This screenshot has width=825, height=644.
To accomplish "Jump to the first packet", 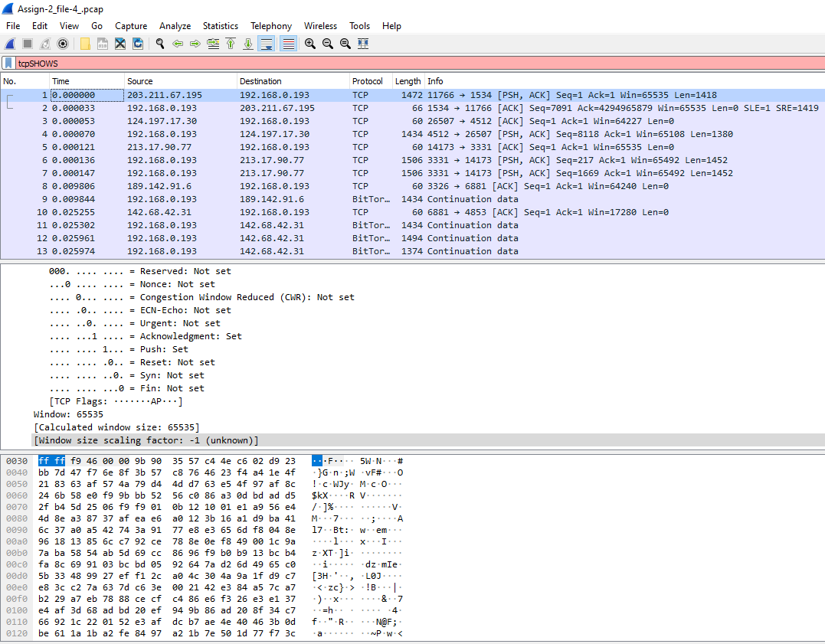I will point(231,44).
